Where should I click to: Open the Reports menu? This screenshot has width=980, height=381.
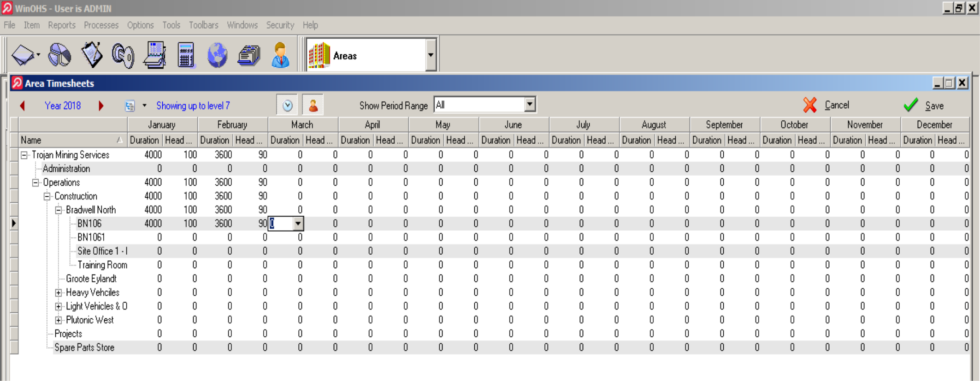pyautogui.click(x=62, y=25)
